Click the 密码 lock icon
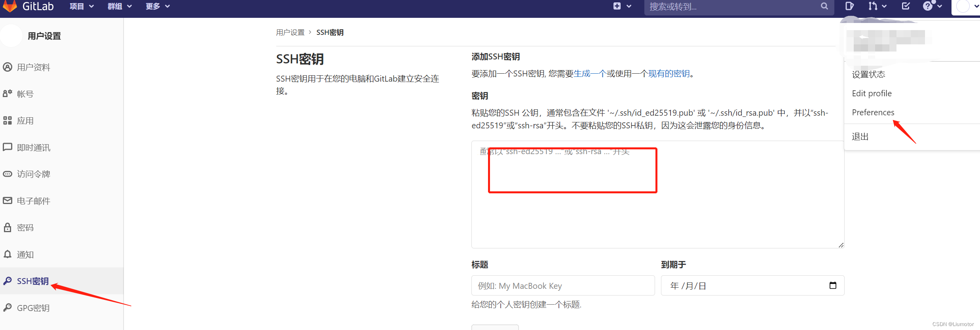 (8, 227)
